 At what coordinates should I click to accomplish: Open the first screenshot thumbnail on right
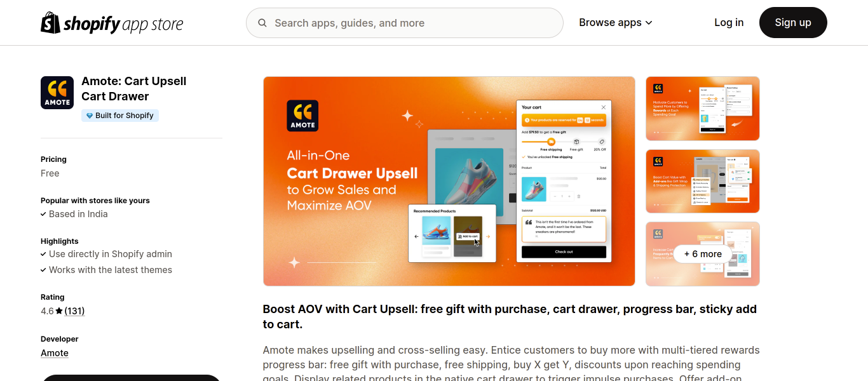pos(703,109)
